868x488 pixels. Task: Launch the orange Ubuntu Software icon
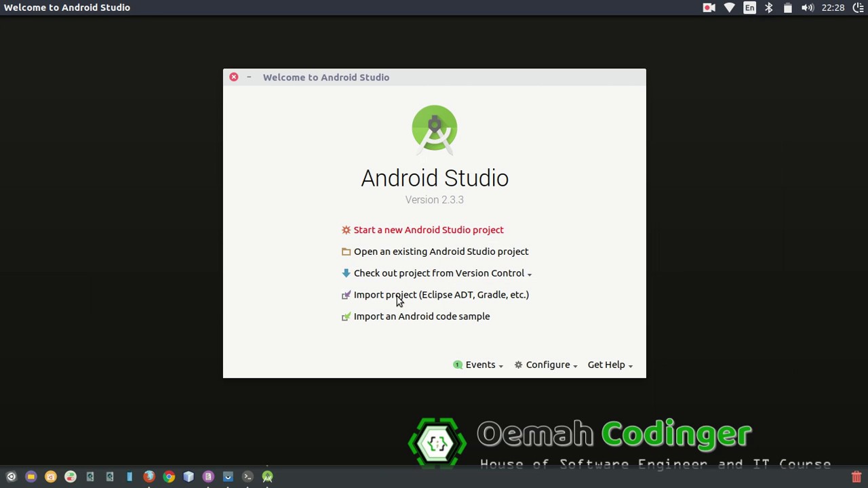point(50,476)
